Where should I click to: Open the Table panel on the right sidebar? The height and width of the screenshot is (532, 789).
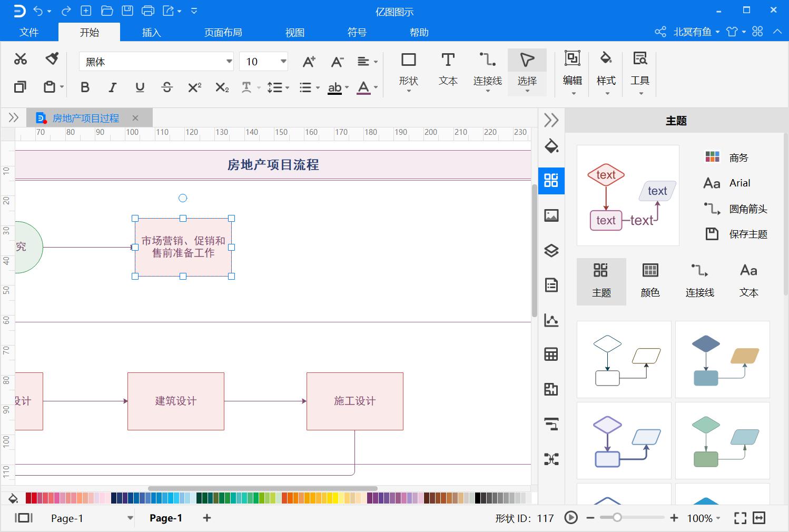551,354
